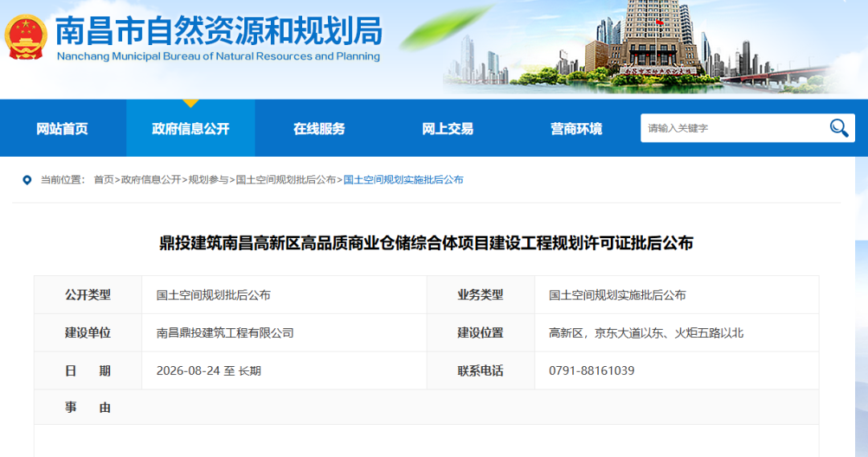Image resolution: width=868 pixels, height=457 pixels.
Task: Click the national emblem logo
Action: point(26,38)
